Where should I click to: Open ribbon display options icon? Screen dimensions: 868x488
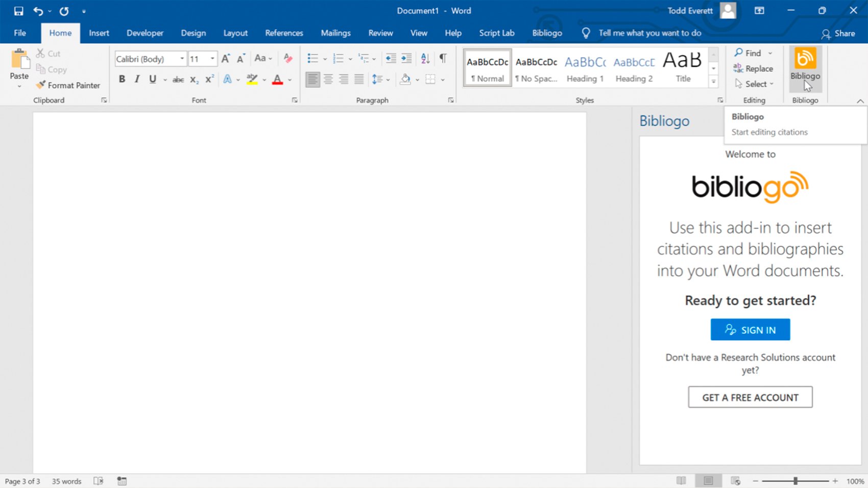tap(760, 11)
